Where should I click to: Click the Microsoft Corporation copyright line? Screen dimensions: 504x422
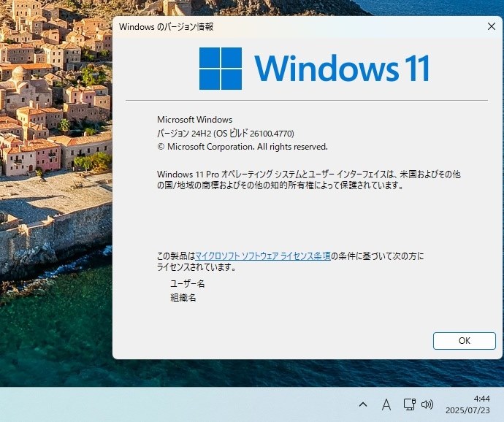tap(243, 147)
